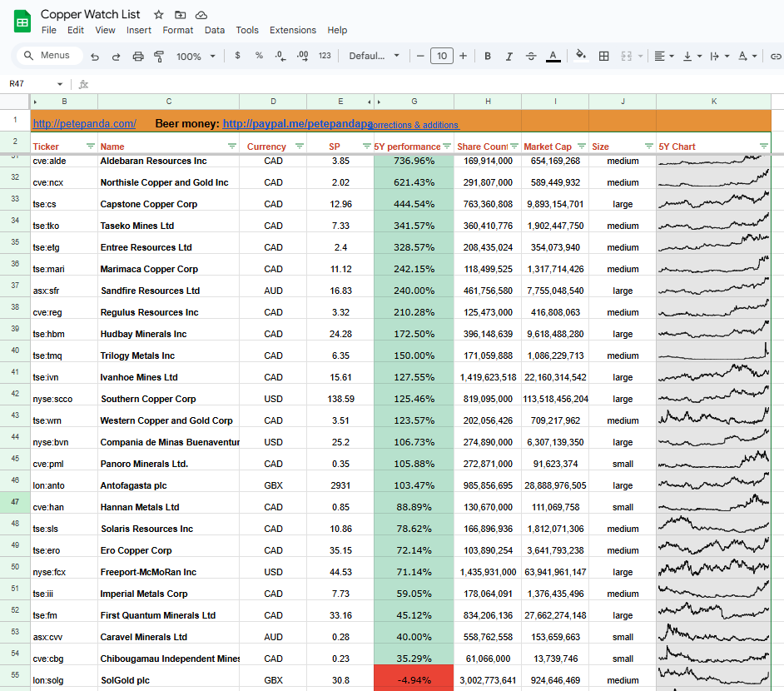Open the Market Cap column filter
This screenshot has width=784, height=691.
coord(582,146)
